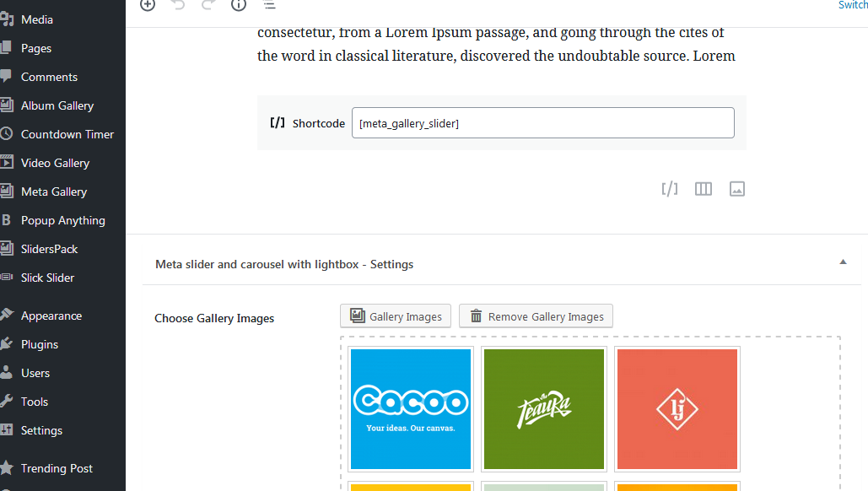Screen dimensions: 868x491
Task: Open the block navigation list icon
Action: [270, 4]
